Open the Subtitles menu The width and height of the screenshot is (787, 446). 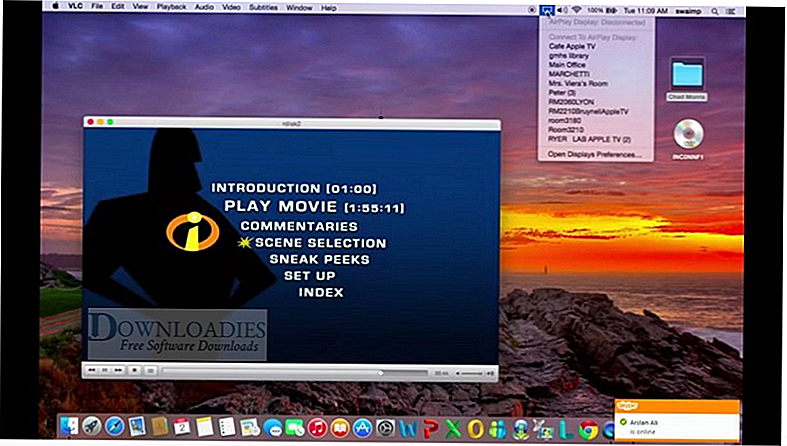click(x=264, y=8)
